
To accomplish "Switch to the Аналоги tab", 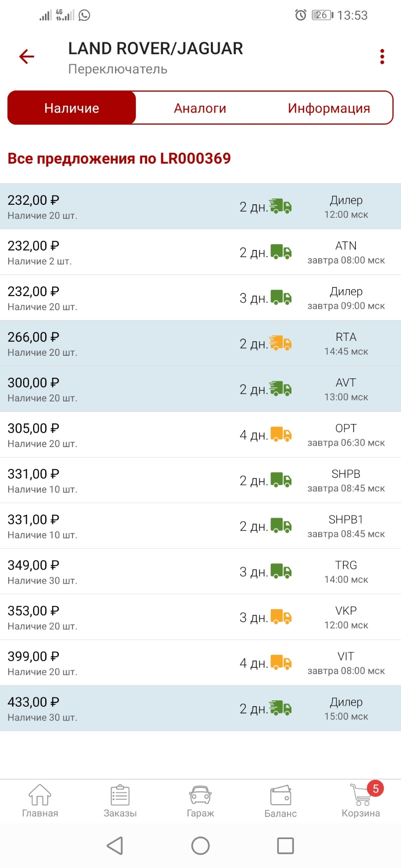I will coord(200,108).
